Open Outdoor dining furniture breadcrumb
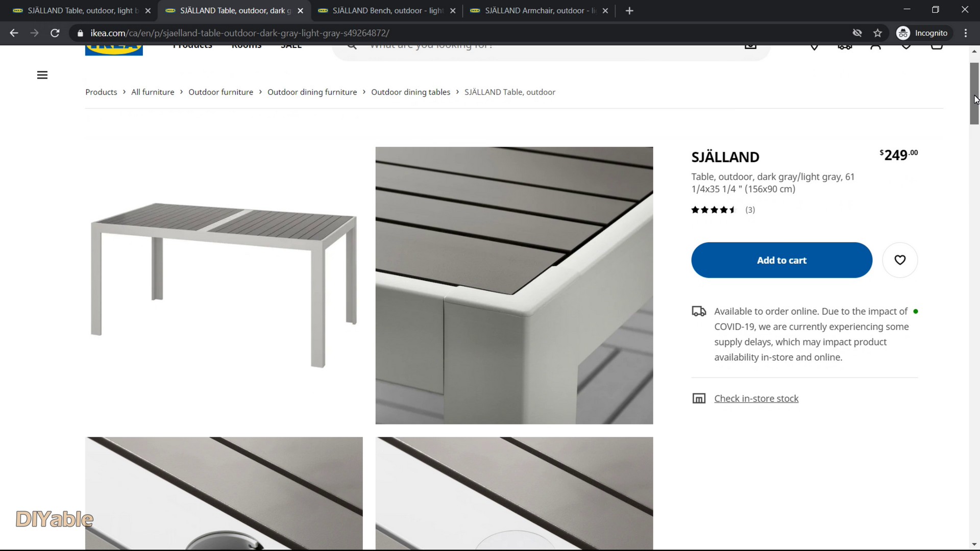The image size is (980, 551). [x=312, y=92]
